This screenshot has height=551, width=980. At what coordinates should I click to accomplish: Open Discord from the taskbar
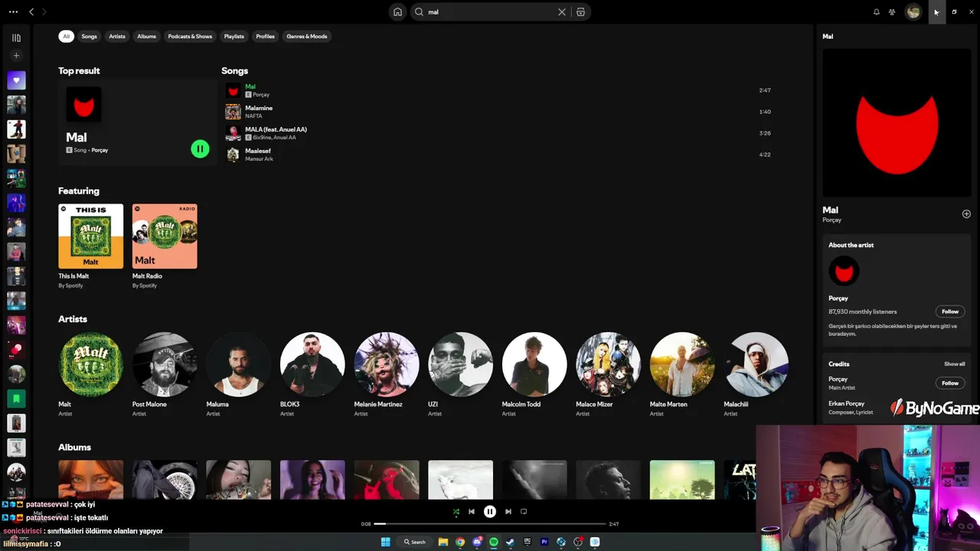click(x=477, y=542)
